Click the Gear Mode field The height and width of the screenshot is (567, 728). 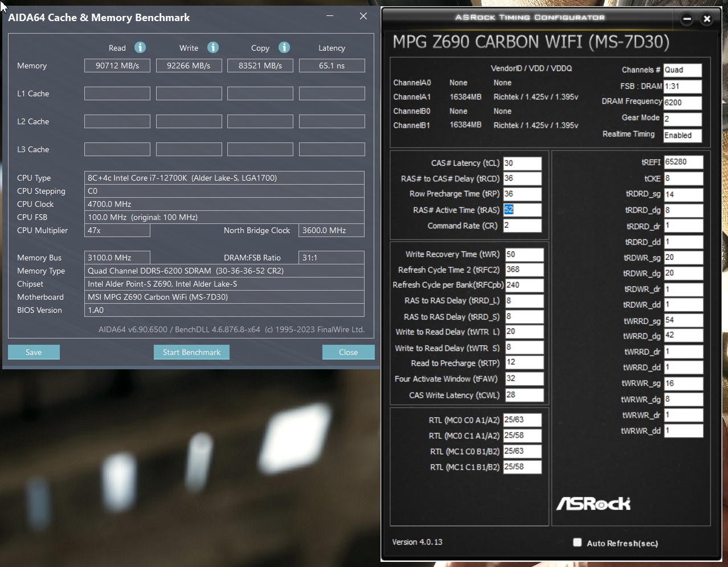[x=682, y=119]
